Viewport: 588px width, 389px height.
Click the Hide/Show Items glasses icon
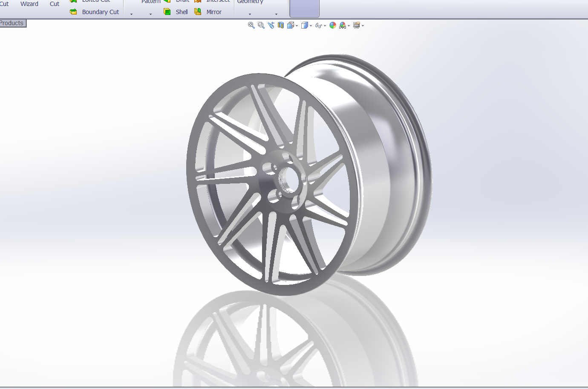(318, 26)
